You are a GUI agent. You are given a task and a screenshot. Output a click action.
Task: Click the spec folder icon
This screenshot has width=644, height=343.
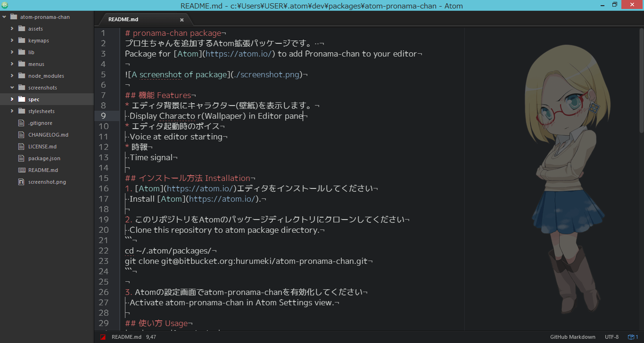point(21,99)
